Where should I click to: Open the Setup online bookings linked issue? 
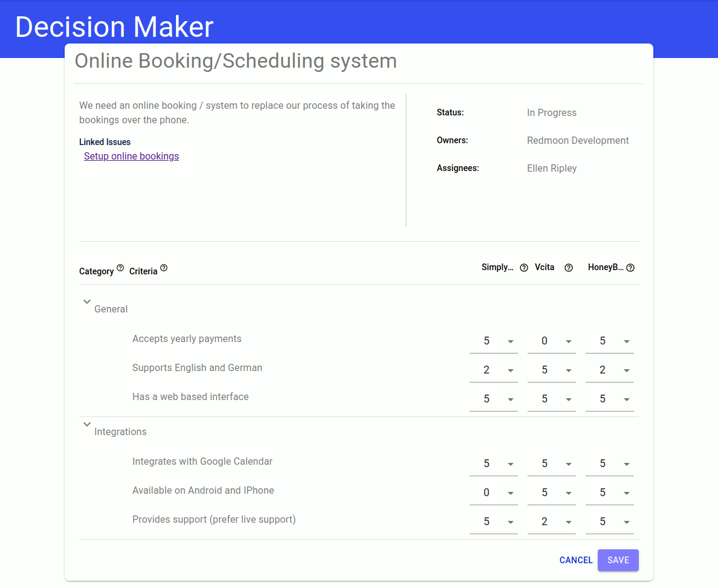(x=131, y=156)
